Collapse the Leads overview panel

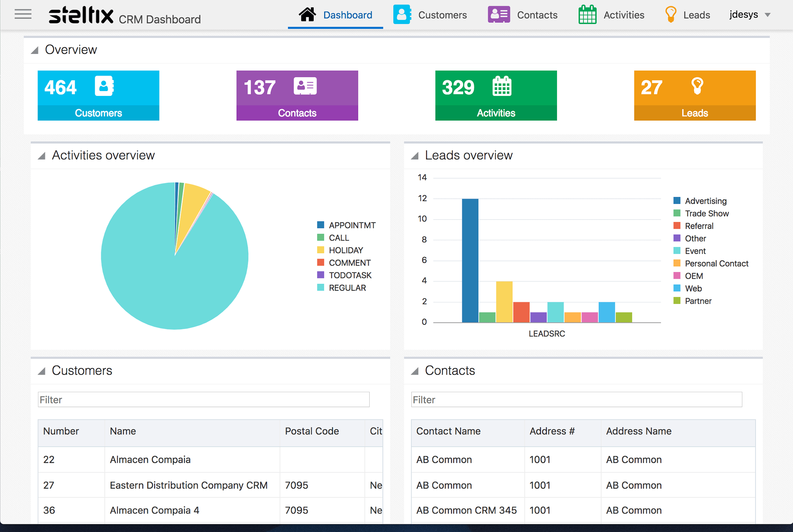[x=415, y=156]
